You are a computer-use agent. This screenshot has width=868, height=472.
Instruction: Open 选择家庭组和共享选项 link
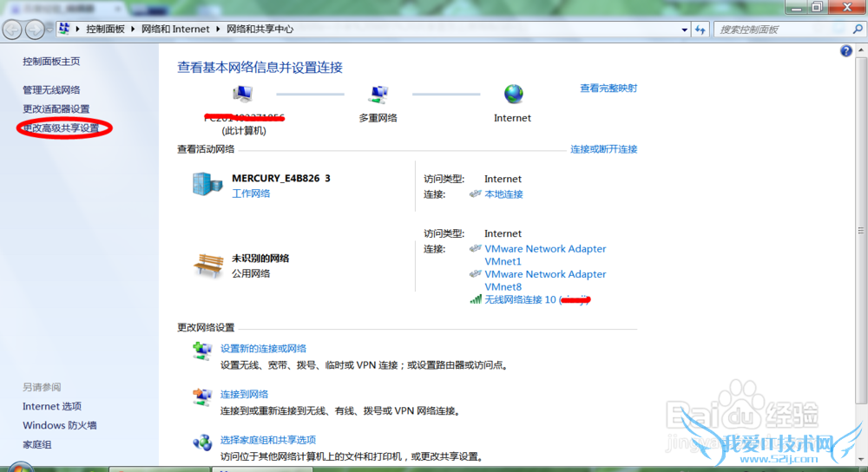point(268,440)
